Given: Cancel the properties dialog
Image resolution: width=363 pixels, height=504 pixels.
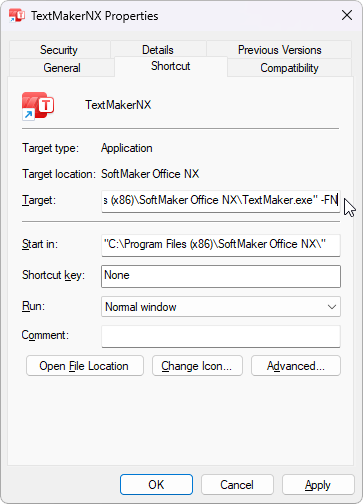Looking at the screenshot, I should pyautogui.click(x=237, y=484).
